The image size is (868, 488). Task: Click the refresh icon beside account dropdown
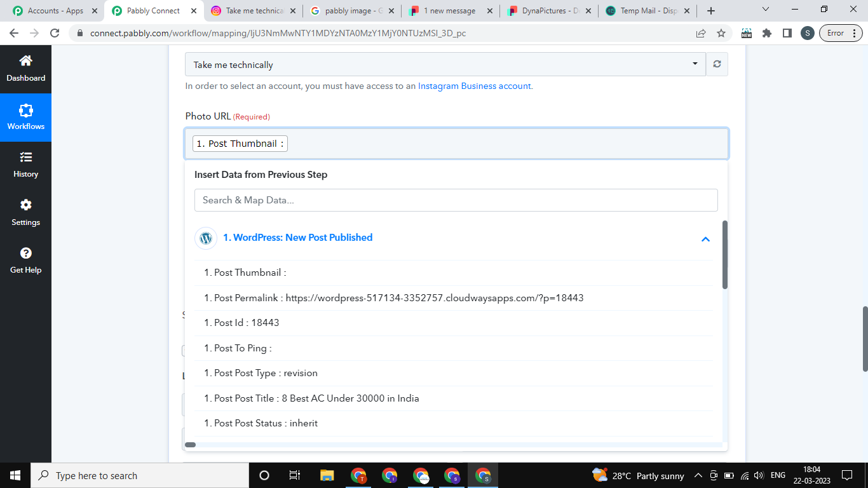point(717,64)
